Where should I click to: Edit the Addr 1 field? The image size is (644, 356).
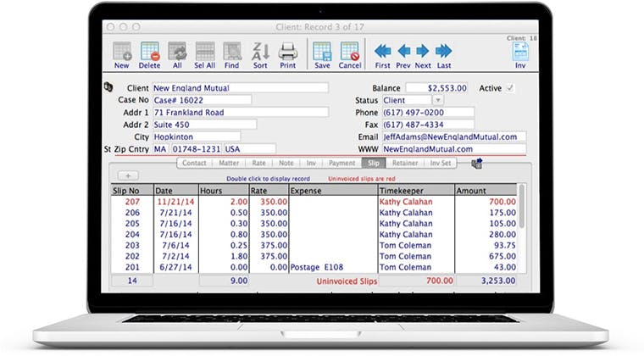[241, 113]
